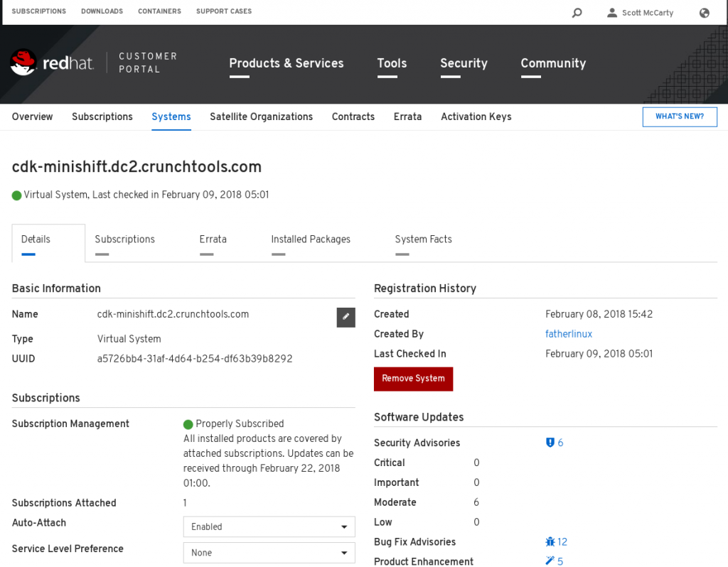This screenshot has width=728, height=567.
Task: Click the Bug Fix Advisories bug icon
Action: point(550,542)
